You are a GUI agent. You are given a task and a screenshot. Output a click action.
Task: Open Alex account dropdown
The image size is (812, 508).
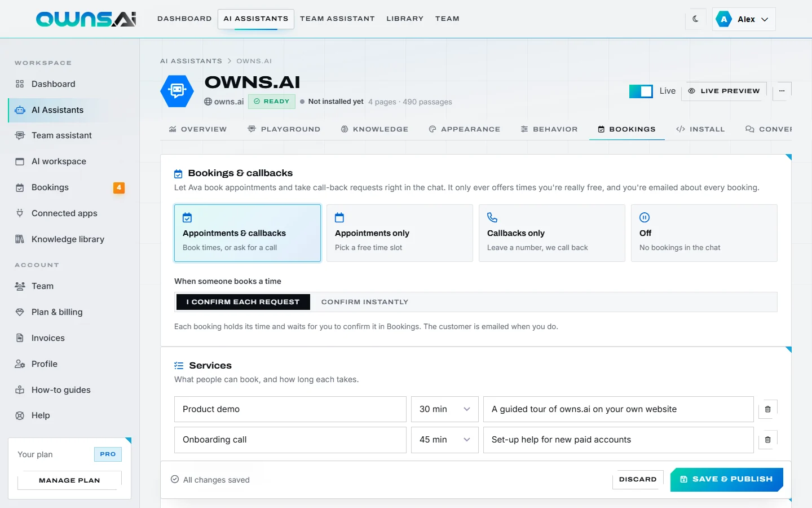[744, 19]
